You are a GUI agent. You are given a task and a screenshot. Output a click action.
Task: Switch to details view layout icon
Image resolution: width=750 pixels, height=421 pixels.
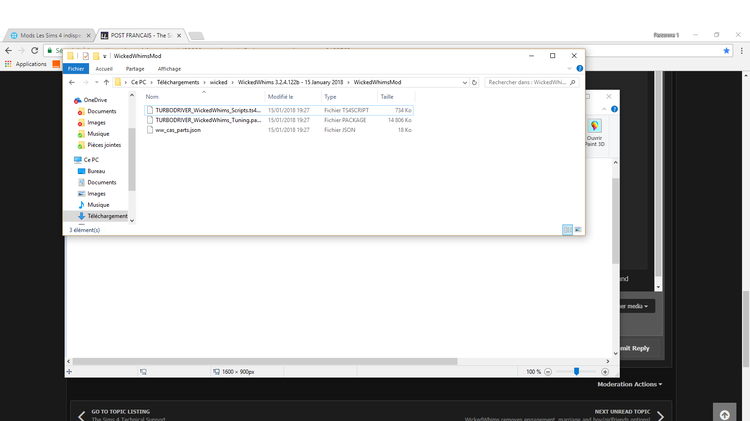(567, 230)
